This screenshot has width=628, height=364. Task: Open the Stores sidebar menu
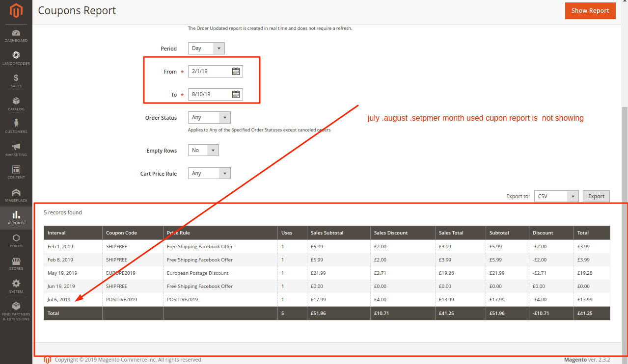tap(16, 263)
